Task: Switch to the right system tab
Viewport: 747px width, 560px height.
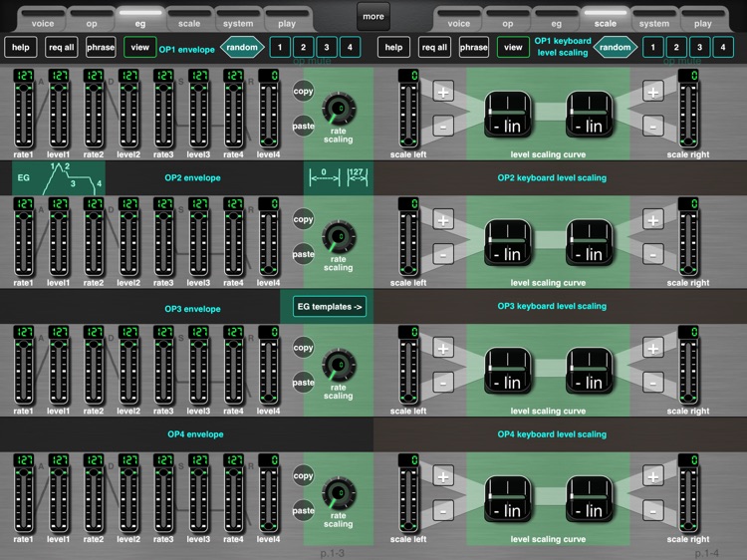Action: 654,20
